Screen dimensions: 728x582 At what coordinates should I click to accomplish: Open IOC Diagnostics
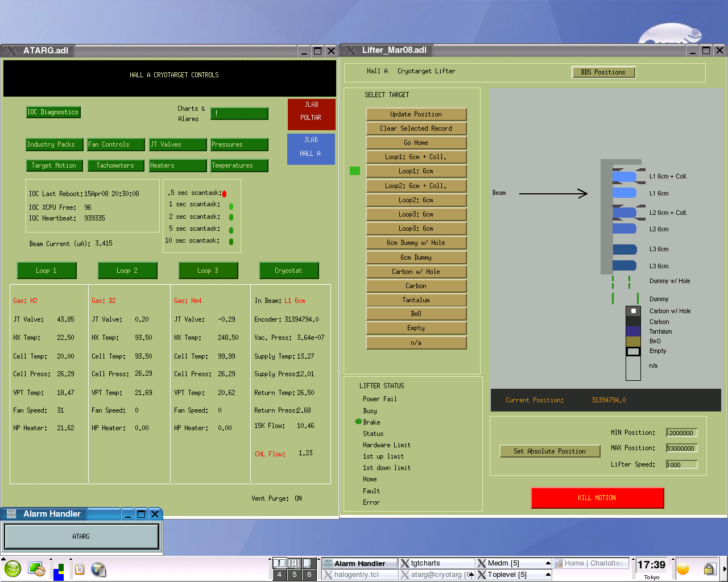click(x=53, y=112)
